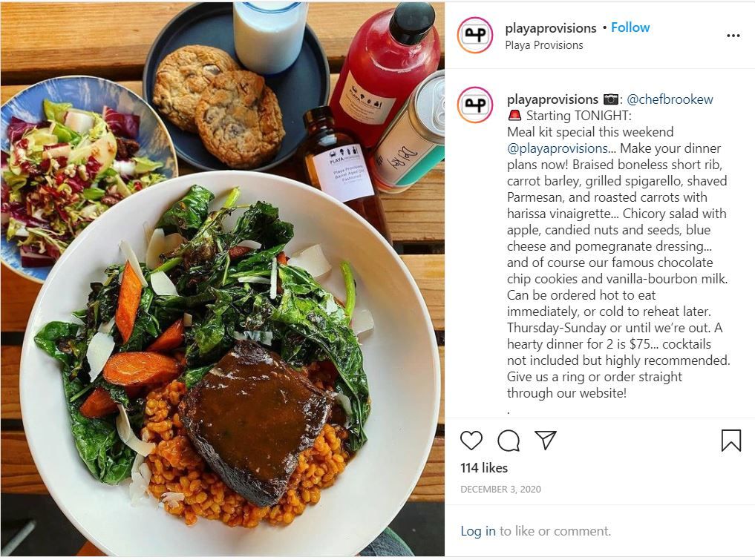Click the camera emoji in the caption
755x560 pixels.
pos(610,99)
